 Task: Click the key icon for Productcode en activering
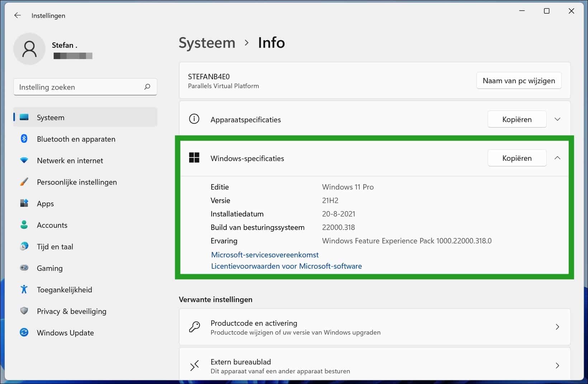coord(194,327)
